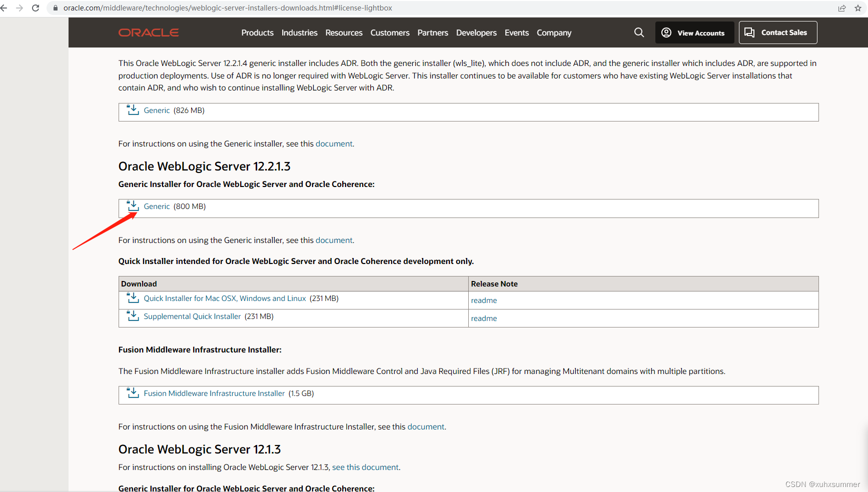Open Developers menu

[476, 32]
